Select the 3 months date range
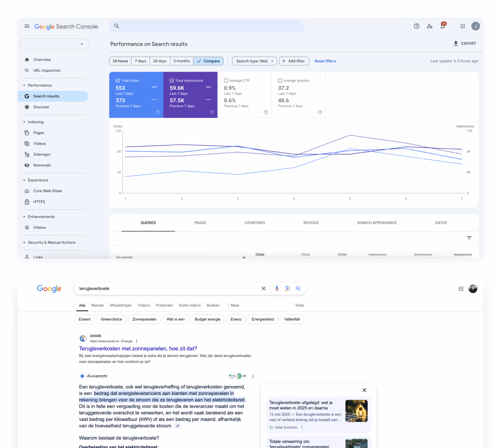 pos(182,61)
